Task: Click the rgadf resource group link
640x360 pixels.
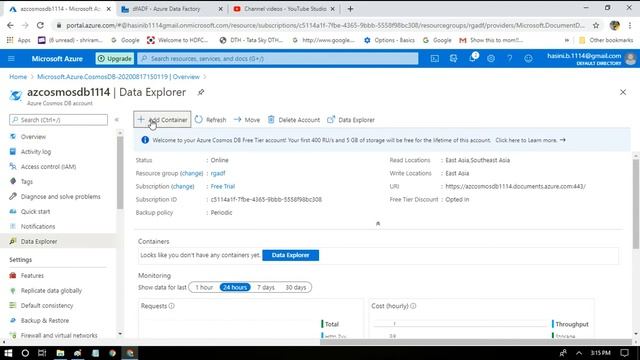Action: pyautogui.click(x=218, y=173)
